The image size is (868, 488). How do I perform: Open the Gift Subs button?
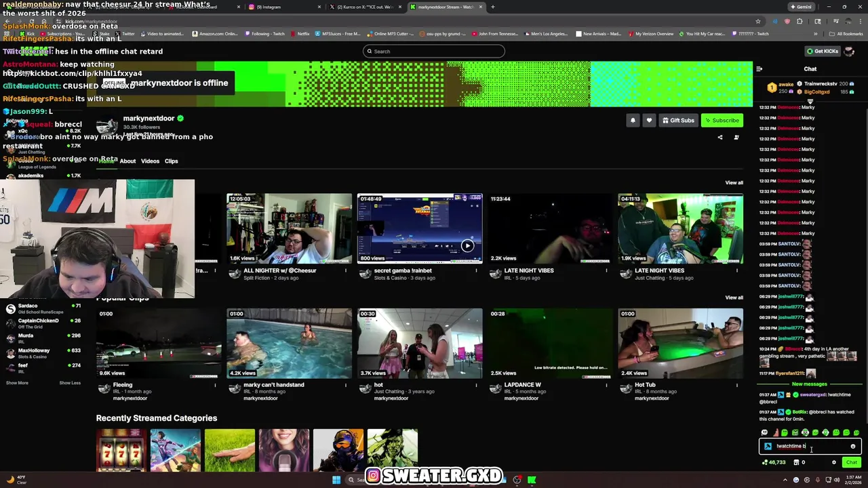(x=678, y=121)
